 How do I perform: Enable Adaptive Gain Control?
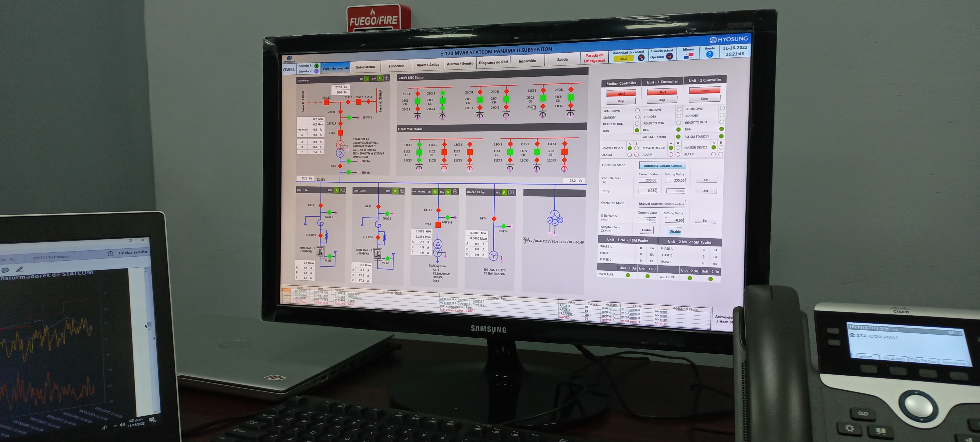[646, 230]
